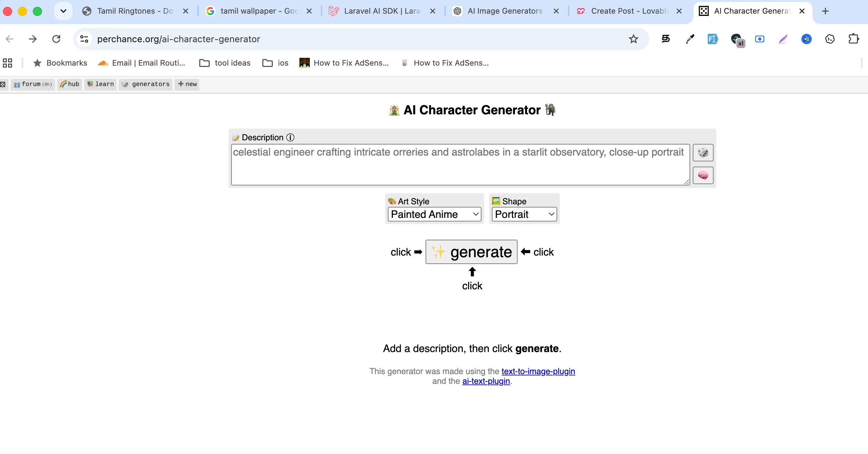
Task: Reload the page
Action: (56, 39)
